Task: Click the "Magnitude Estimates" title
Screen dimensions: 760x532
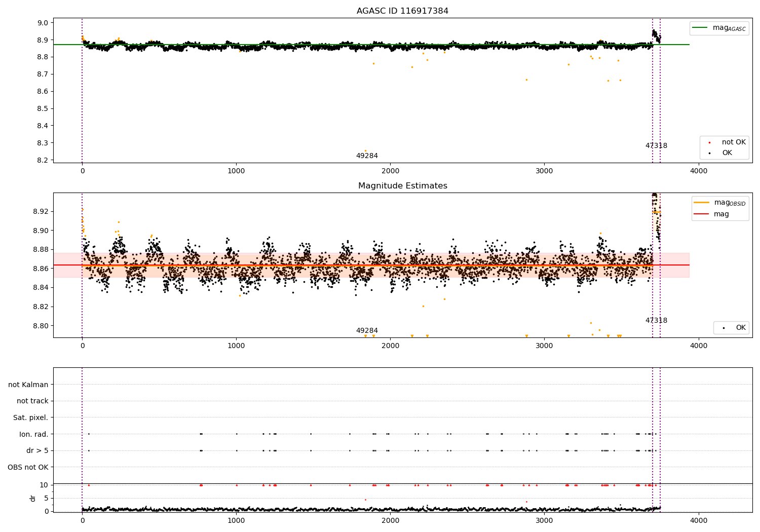Action: coord(402,185)
